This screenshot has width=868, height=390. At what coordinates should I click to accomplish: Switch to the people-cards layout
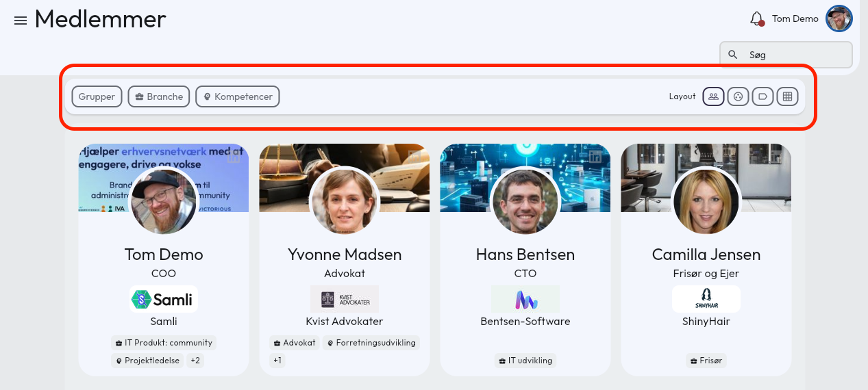click(713, 96)
